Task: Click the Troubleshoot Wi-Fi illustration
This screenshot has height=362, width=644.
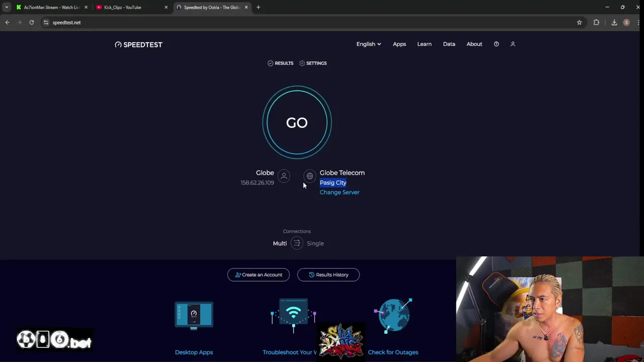Action: point(293,315)
